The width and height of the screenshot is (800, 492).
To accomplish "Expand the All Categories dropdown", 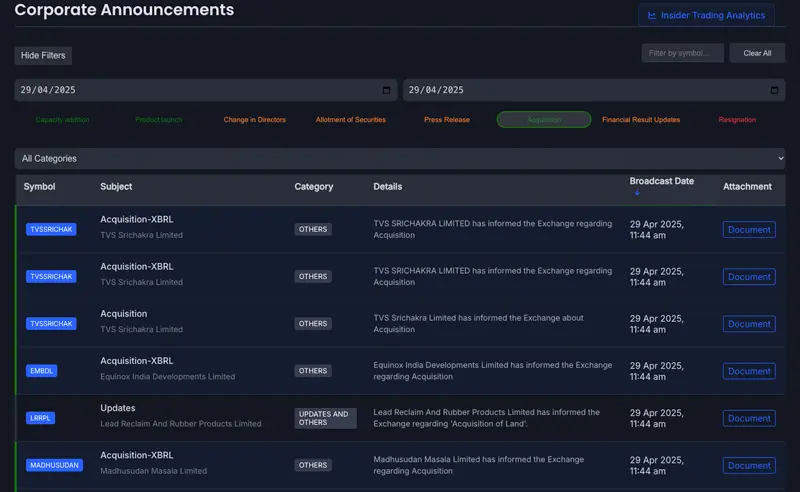I will [399, 159].
